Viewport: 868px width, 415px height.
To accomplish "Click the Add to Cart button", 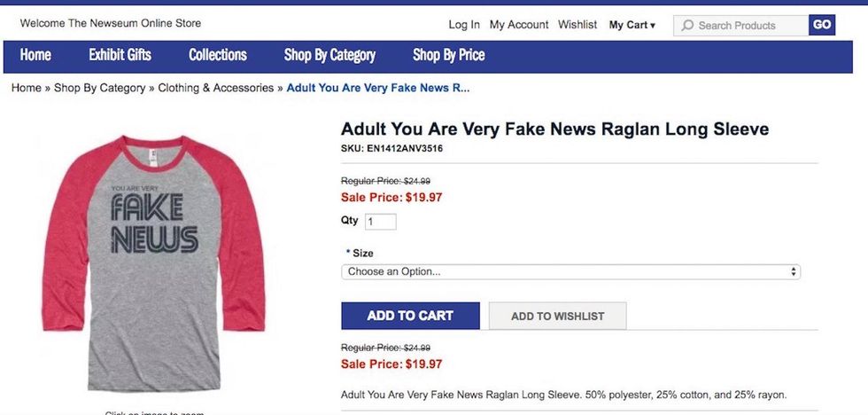I will 410,316.
